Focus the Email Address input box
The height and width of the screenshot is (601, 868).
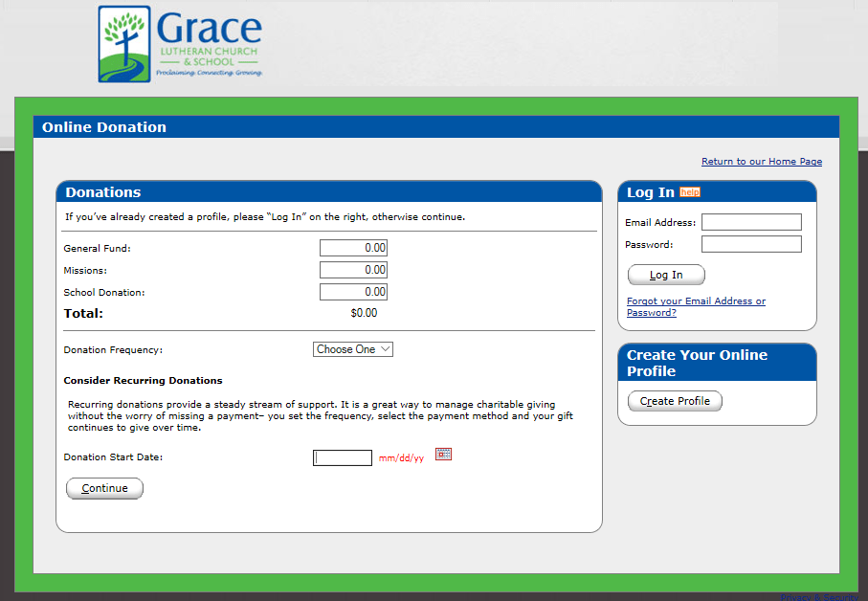751,222
